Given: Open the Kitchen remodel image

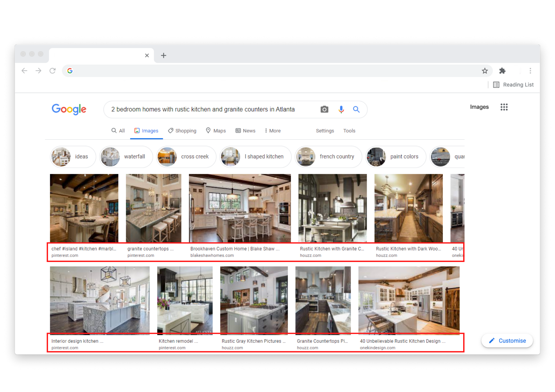Looking at the screenshot, I should (x=185, y=300).
